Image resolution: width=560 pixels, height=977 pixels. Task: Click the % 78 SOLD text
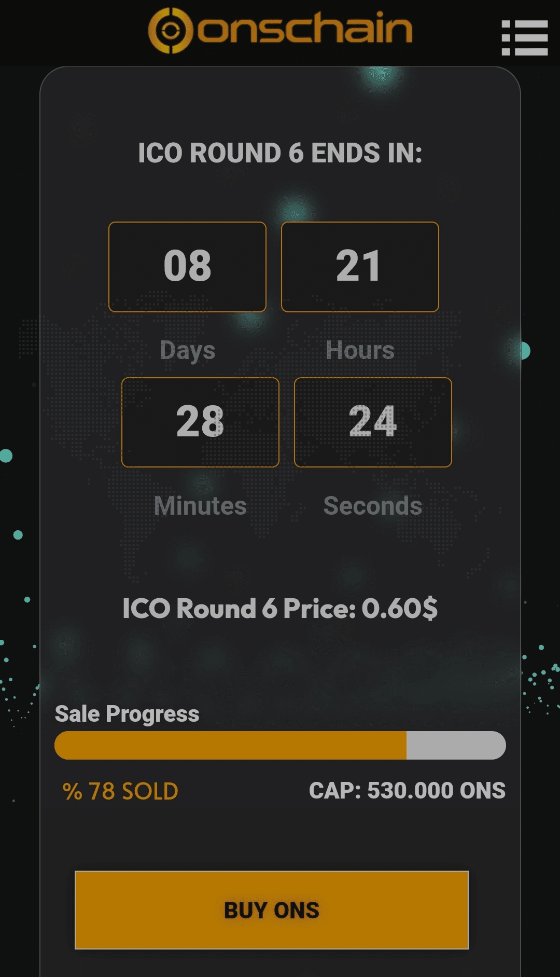[x=120, y=791]
